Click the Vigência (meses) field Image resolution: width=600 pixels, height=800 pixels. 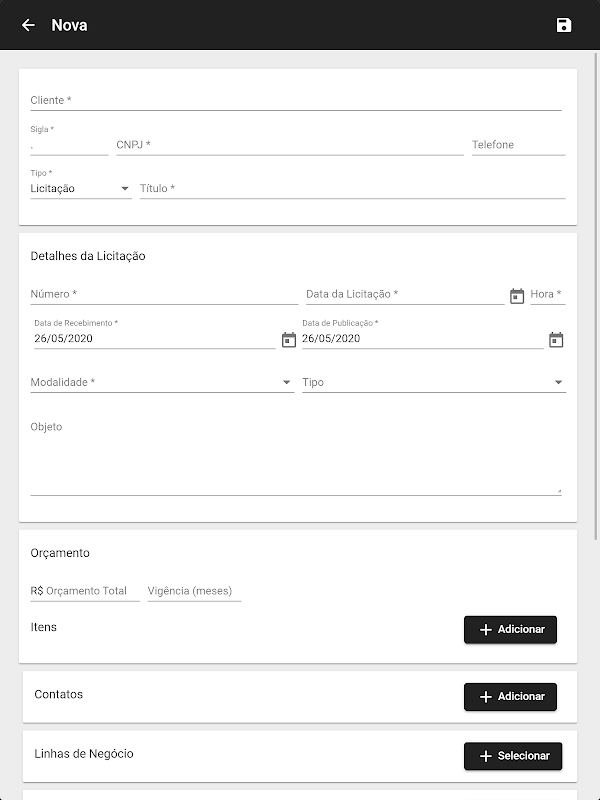point(194,591)
